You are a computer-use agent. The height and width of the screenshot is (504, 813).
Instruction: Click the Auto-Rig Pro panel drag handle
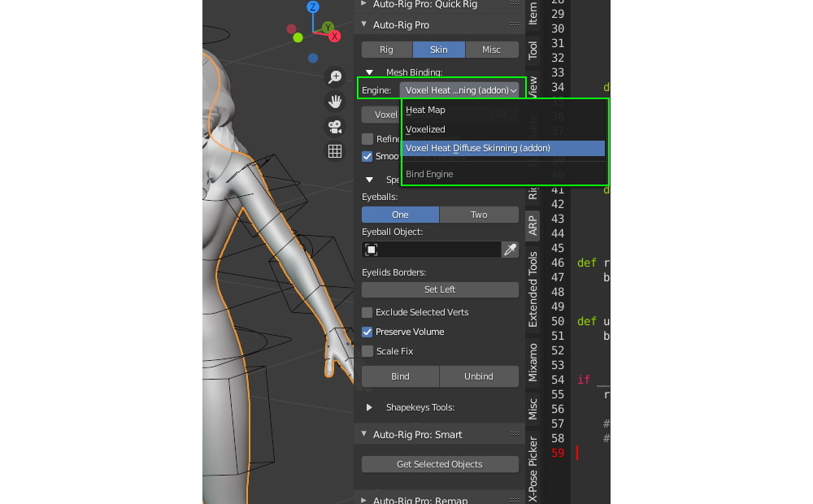click(515, 24)
